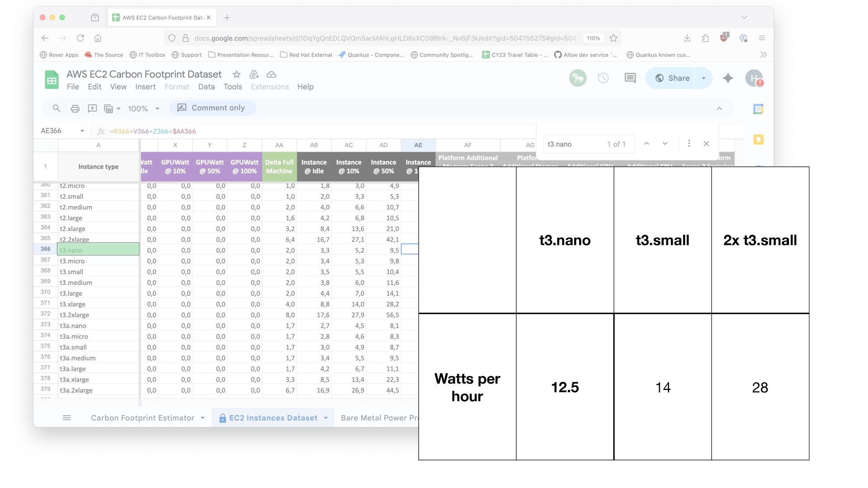Click the print icon in toolbar
The width and height of the screenshot is (868, 488).
(x=75, y=108)
